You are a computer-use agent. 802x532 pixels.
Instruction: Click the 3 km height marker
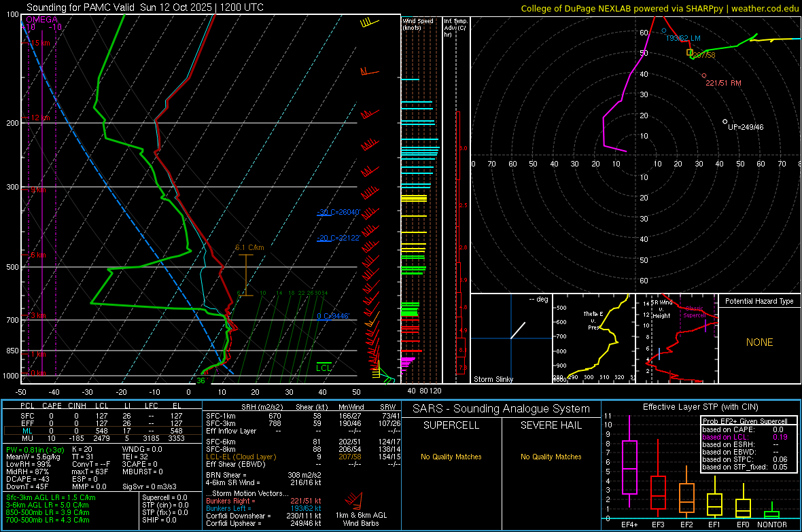pos(38,315)
